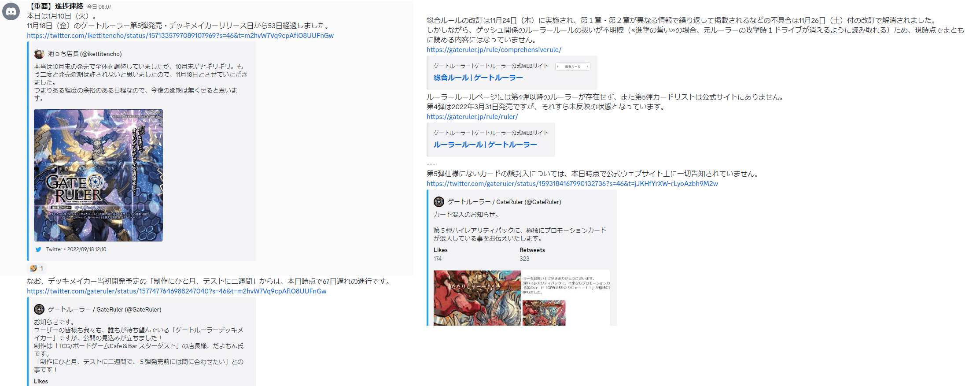Enlarge the Gate Ruler booster artwork image
980x386 pixels.
[98, 175]
